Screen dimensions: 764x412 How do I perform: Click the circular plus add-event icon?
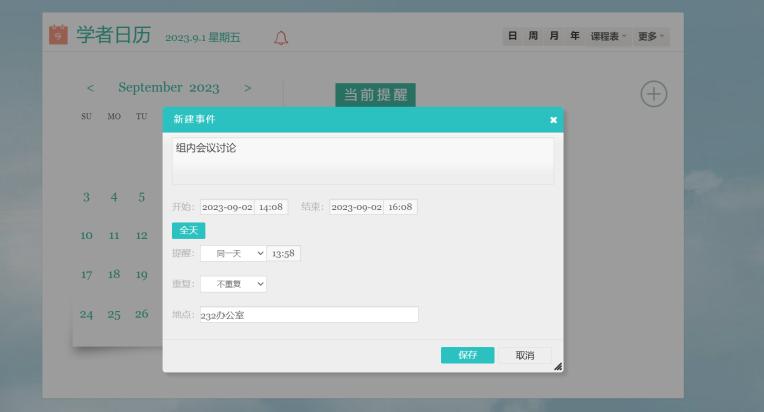tap(653, 94)
